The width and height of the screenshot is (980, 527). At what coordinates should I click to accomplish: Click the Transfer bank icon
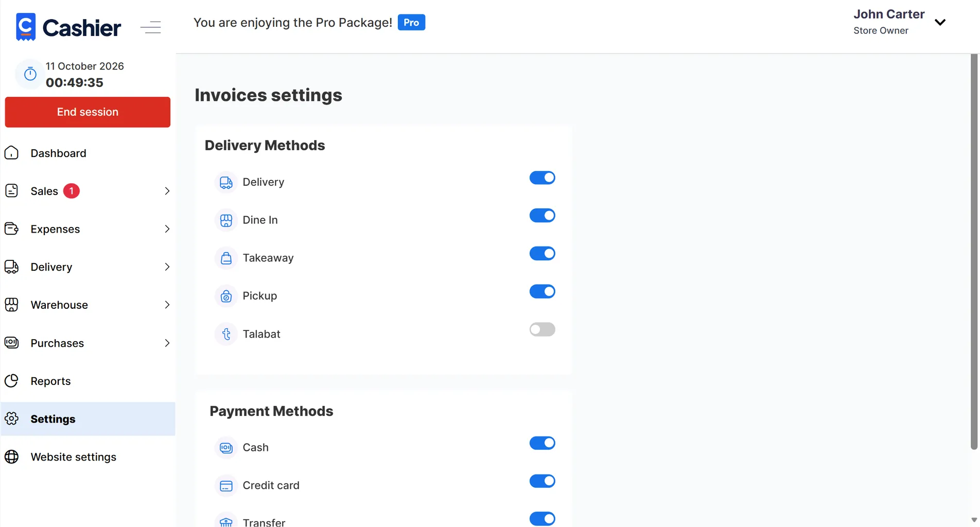tap(226, 521)
